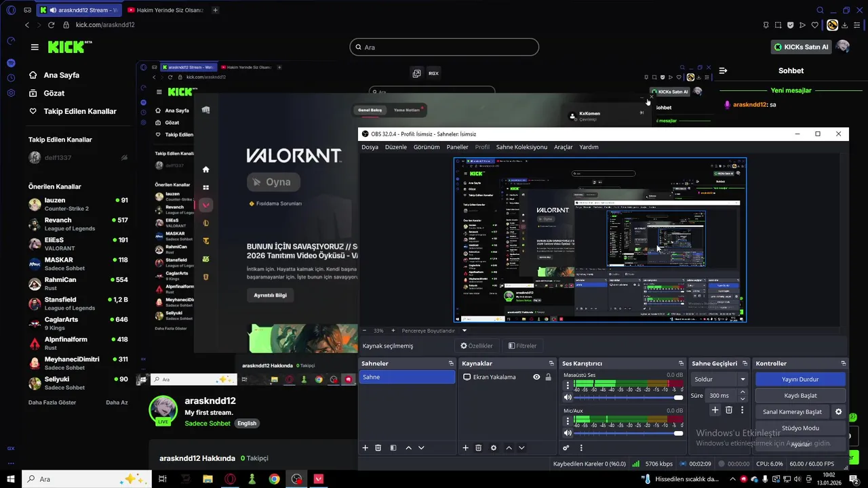Image resolution: width=868 pixels, height=488 pixels.
Task: Toggle RGX video enhancement button
Action: (x=433, y=73)
